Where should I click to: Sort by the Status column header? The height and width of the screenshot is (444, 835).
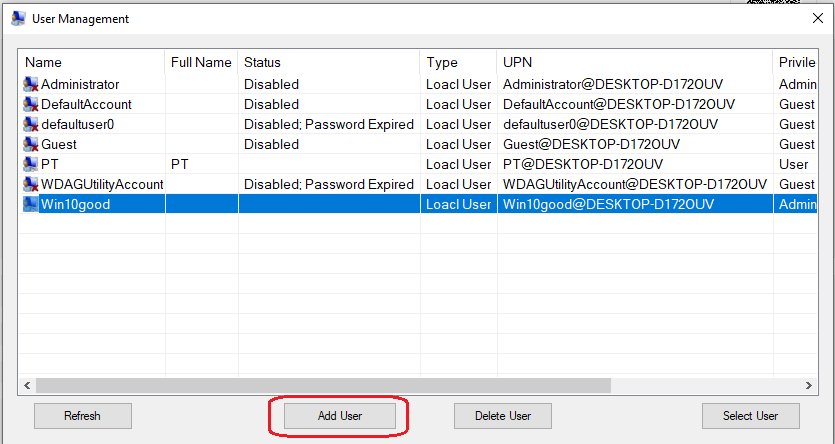[x=328, y=62]
